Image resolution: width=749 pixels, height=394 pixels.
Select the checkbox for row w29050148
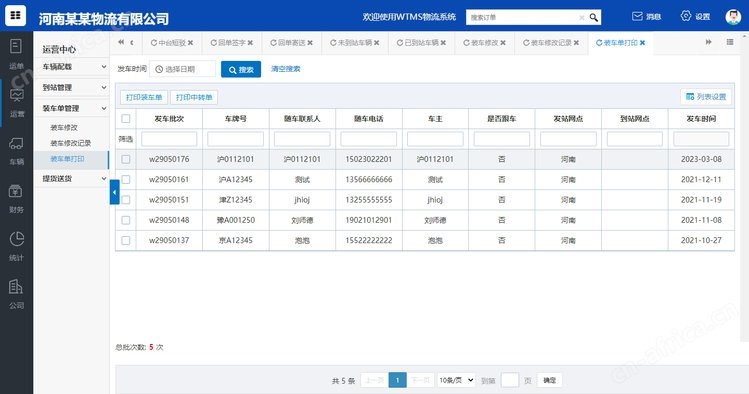[x=126, y=220]
